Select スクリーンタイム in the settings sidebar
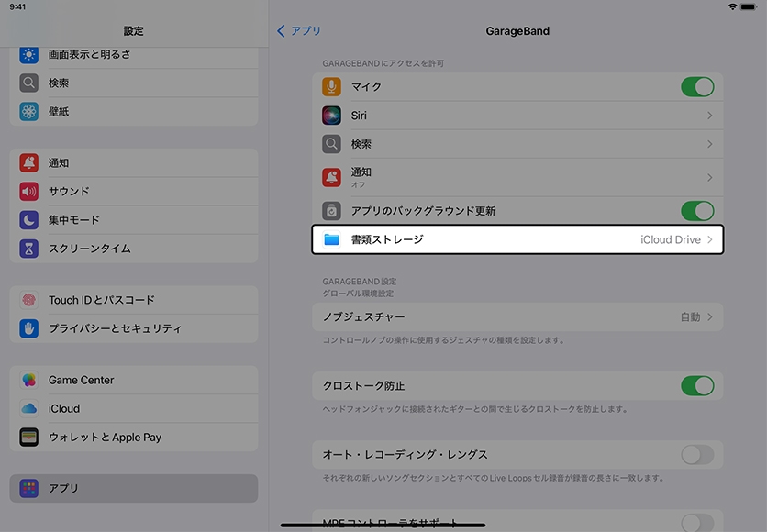This screenshot has width=767, height=532. [x=90, y=249]
